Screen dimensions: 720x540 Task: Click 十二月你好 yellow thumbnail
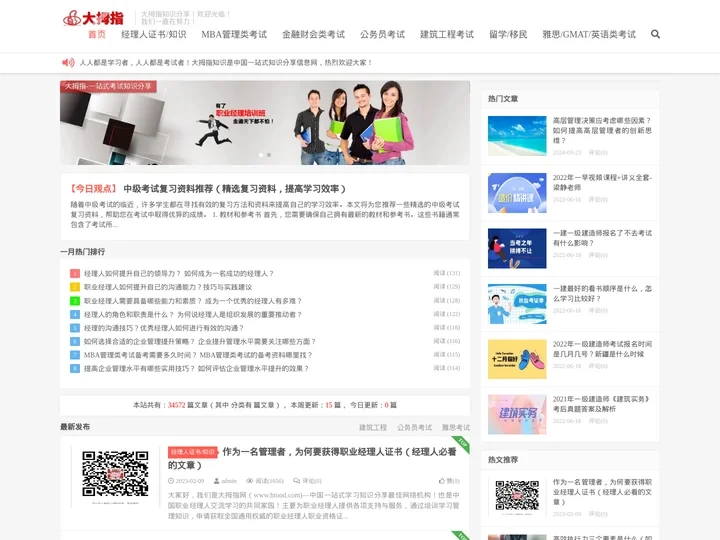517,359
